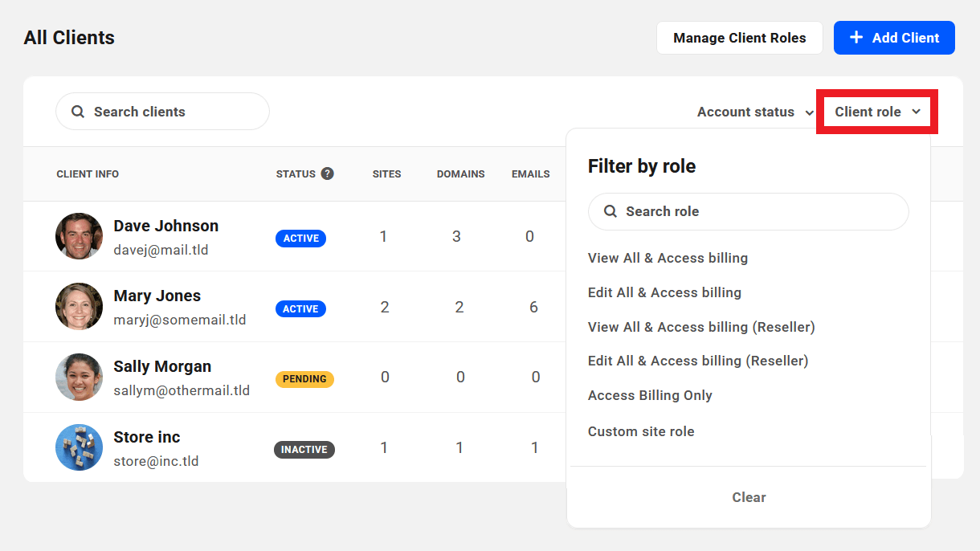Focus the Search role field
This screenshot has height=551, width=980.
click(749, 211)
